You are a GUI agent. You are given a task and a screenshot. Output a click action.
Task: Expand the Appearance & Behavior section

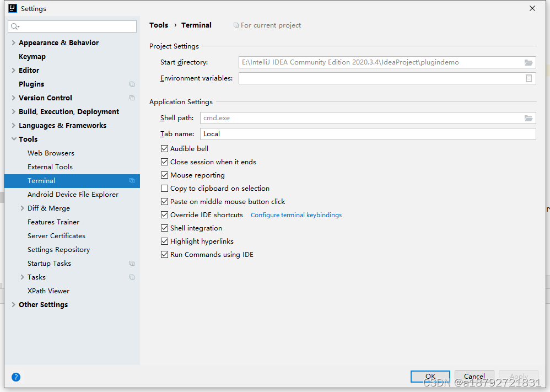point(14,43)
